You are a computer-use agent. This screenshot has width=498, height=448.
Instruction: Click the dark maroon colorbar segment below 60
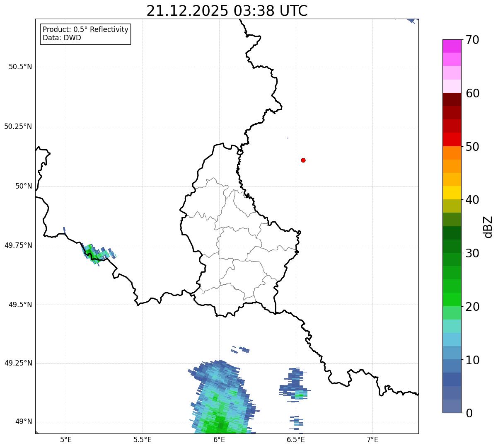pyautogui.click(x=452, y=99)
